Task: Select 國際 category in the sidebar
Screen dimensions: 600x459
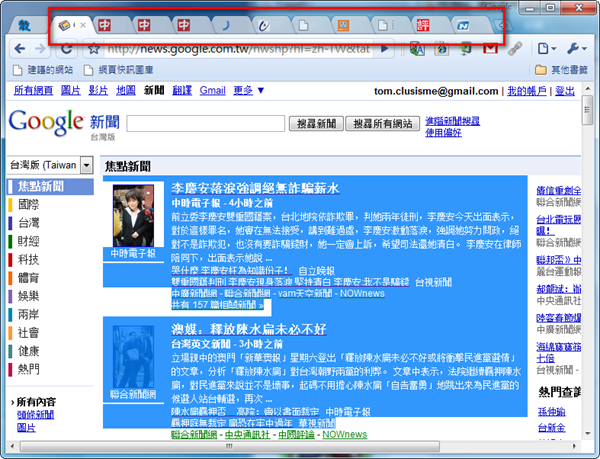Action: point(28,205)
